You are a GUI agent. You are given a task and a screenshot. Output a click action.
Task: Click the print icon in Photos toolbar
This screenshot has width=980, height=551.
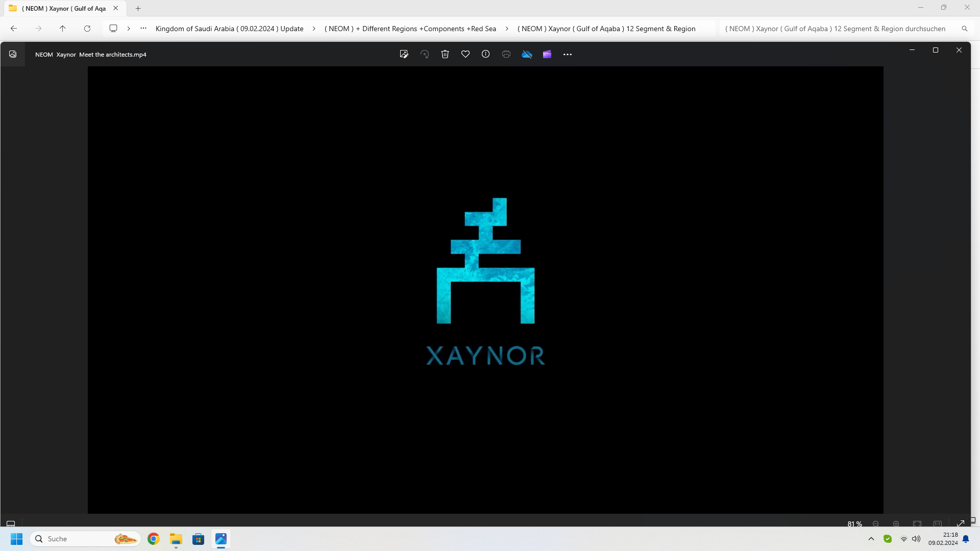(x=506, y=54)
